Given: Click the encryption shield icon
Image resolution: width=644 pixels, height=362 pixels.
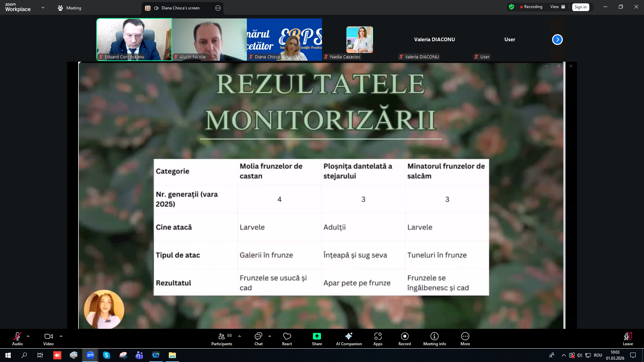Looking at the screenshot, I should pos(512,7).
